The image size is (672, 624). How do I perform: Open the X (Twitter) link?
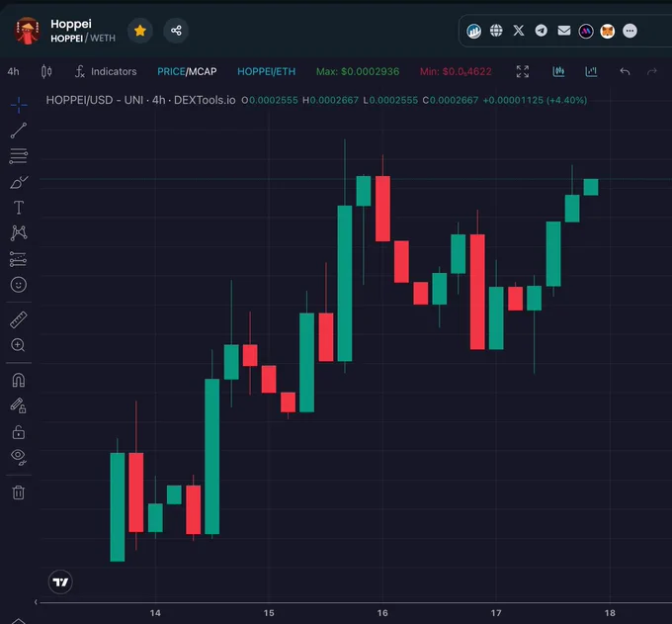tap(519, 31)
